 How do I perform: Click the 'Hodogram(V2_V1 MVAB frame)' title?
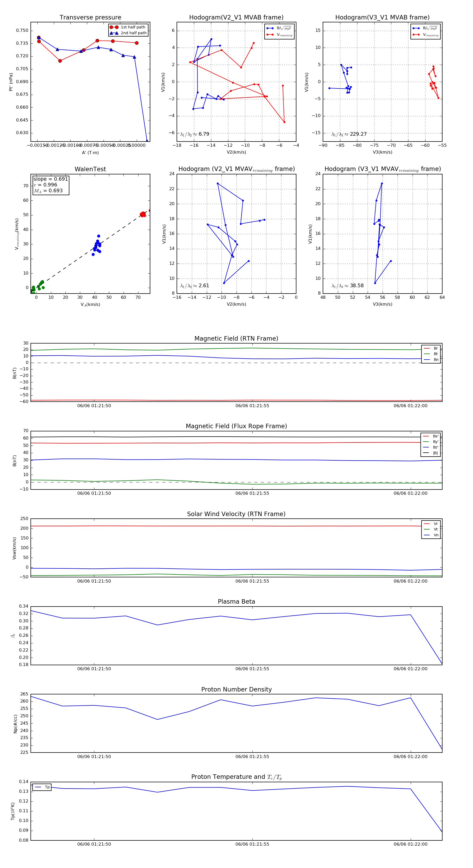click(236, 17)
